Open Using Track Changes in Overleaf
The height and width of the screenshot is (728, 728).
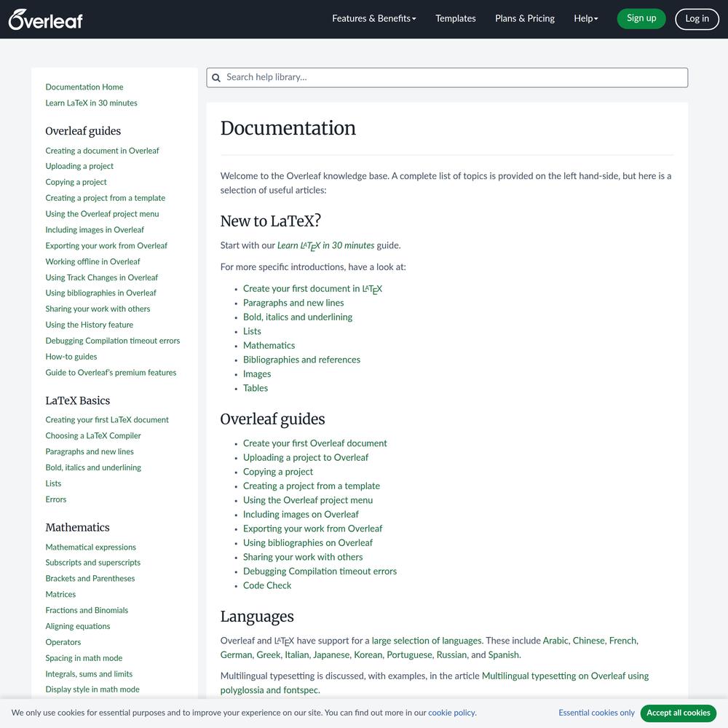(102, 277)
